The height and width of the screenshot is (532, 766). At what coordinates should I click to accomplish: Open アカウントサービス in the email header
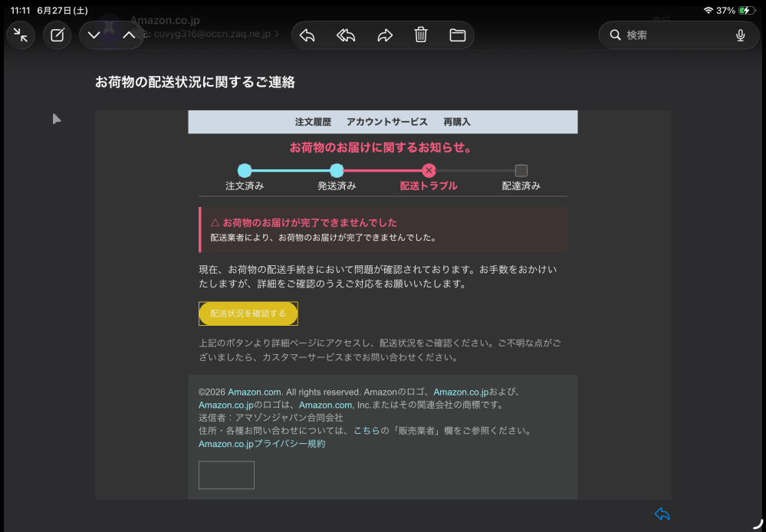pyautogui.click(x=387, y=122)
